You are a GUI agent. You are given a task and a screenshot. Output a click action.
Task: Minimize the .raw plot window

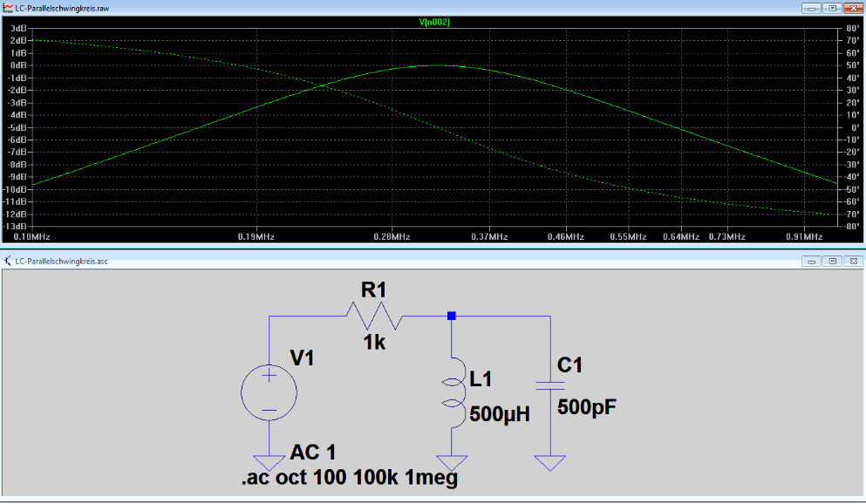(x=811, y=8)
